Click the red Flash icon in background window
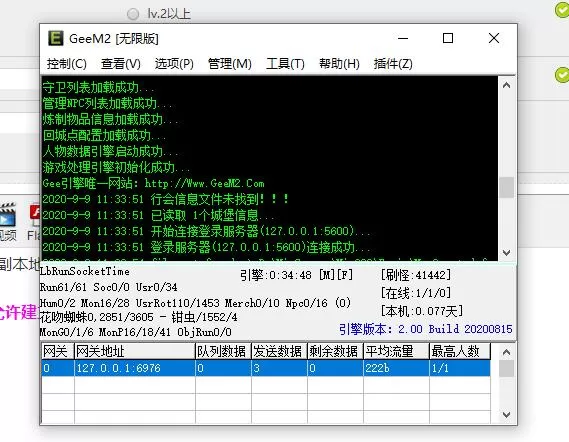This screenshot has width=569, height=442. tap(35, 213)
